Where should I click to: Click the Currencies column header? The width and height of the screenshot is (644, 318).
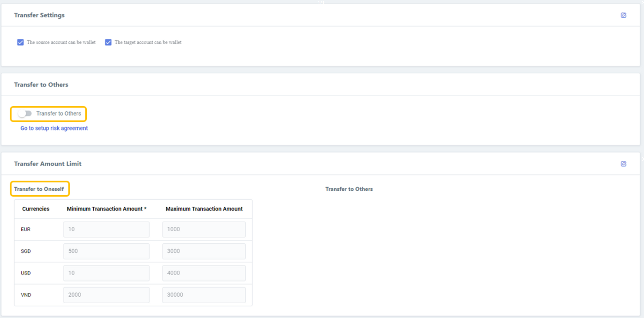click(x=36, y=209)
